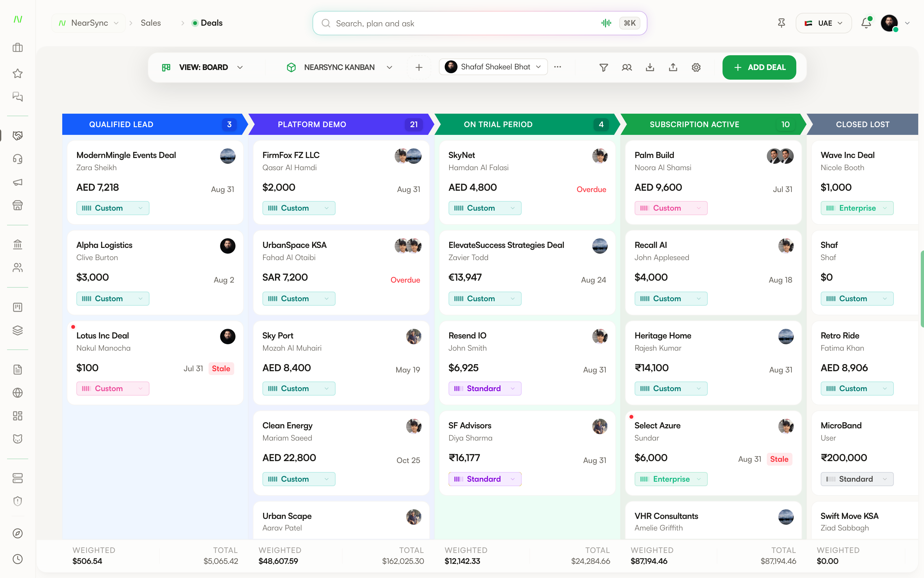Open the star favorites icon in sidebar
This screenshot has width=924, height=578.
click(x=18, y=73)
